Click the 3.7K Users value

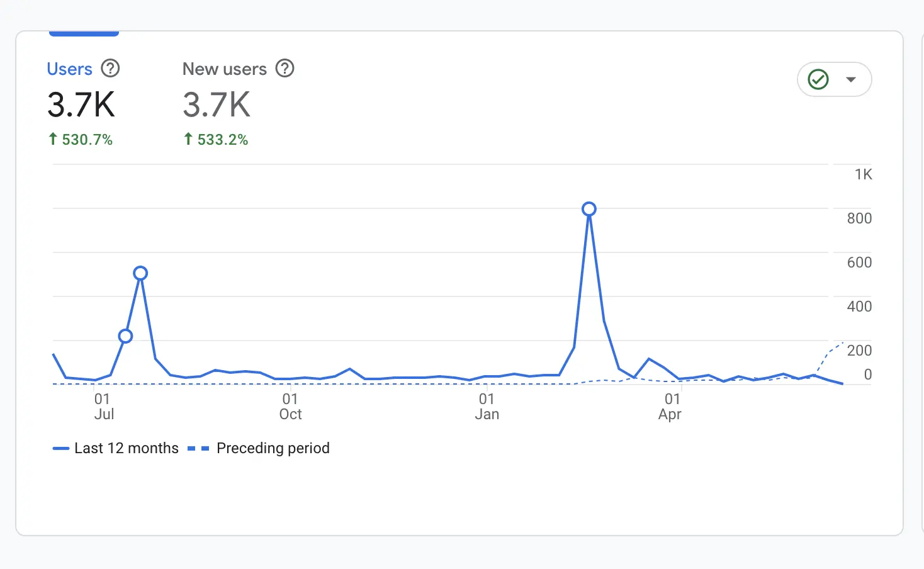pos(81,105)
